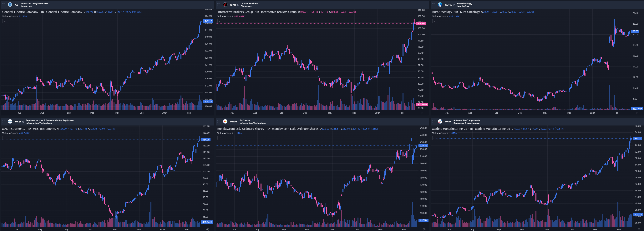Click the MKSI ticker label

pyautogui.click(x=18, y=122)
